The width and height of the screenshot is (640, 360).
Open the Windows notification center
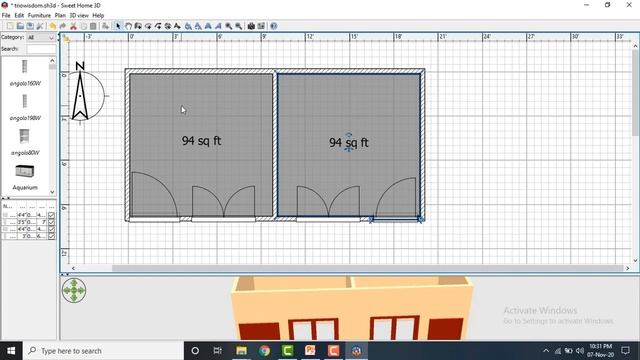point(626,351)
